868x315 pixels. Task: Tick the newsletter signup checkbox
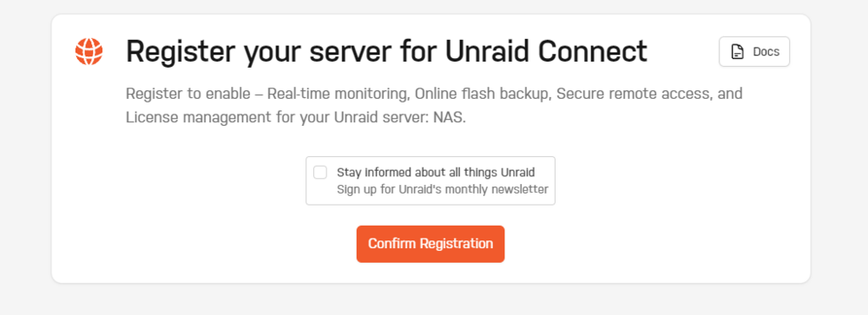(x=320, y=172)
